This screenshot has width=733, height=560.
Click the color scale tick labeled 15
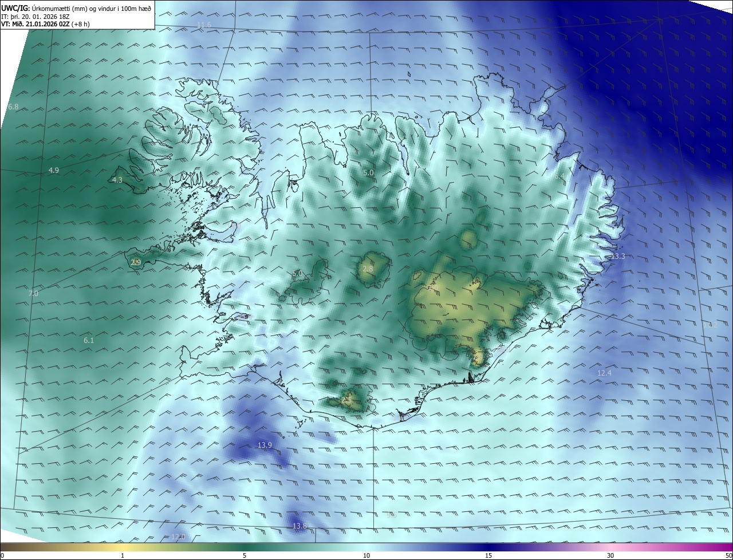[x=488, y=556]
